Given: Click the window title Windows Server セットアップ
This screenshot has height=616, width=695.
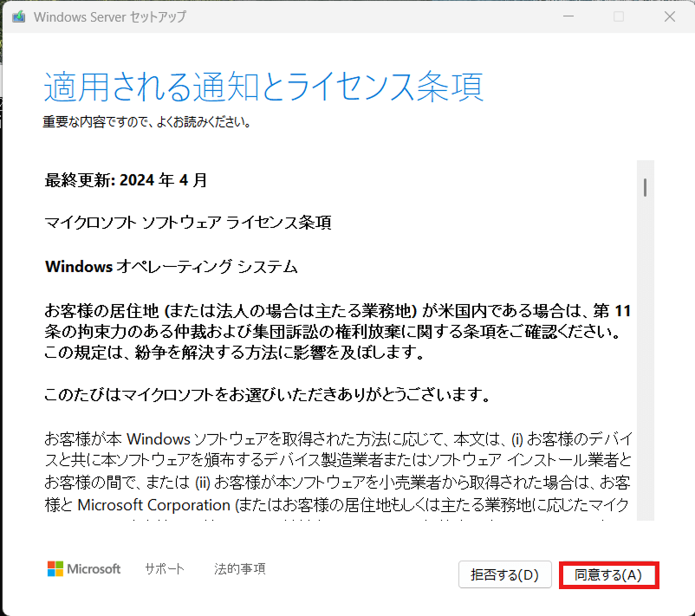Looking at the screenshot, I should (x=110, y=16).
